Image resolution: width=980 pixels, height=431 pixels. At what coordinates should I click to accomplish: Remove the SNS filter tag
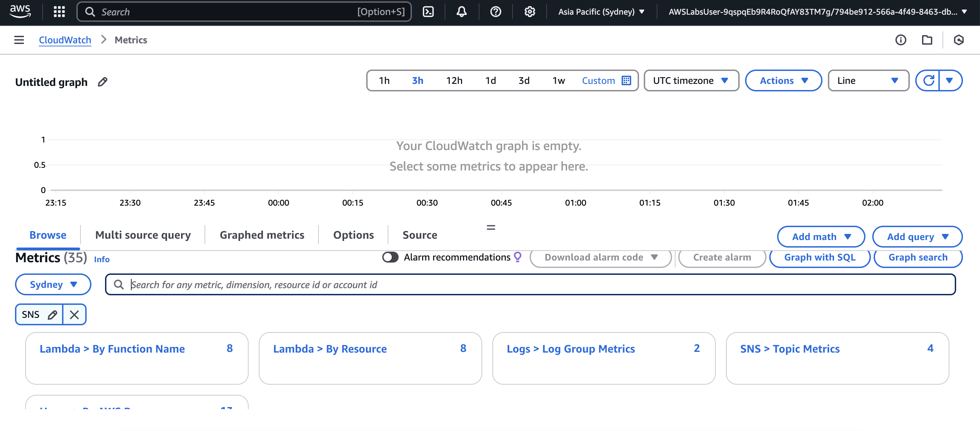[75, 315]
